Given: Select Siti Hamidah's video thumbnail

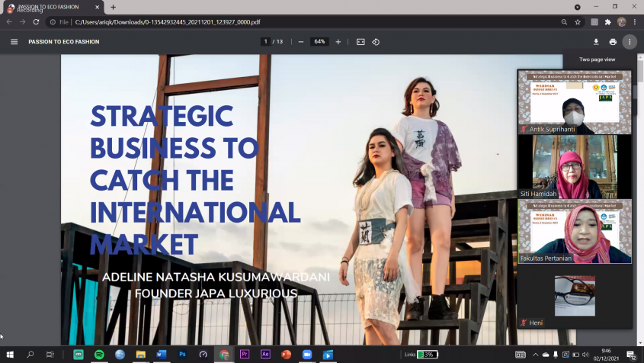Looking at the screenshot, I should coord(575,166).
